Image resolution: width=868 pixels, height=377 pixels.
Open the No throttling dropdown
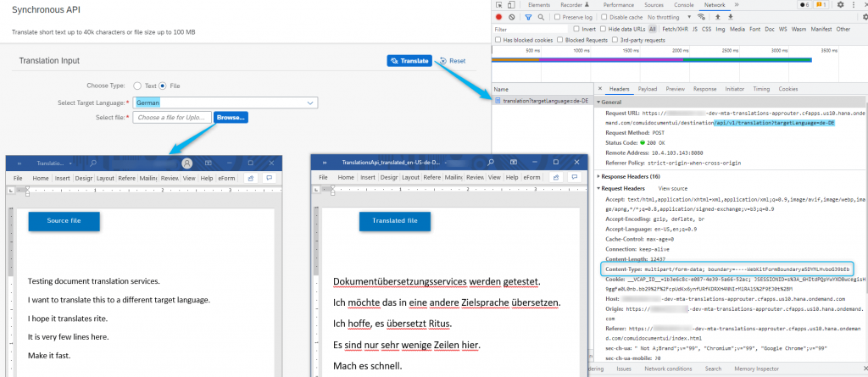671,17
